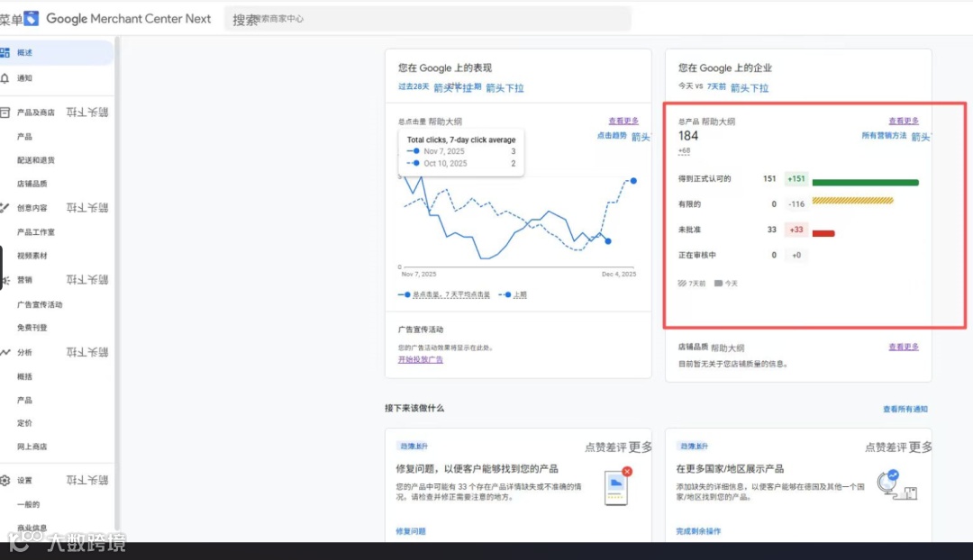Collapse the 产品及商店 section

(87, 113)
